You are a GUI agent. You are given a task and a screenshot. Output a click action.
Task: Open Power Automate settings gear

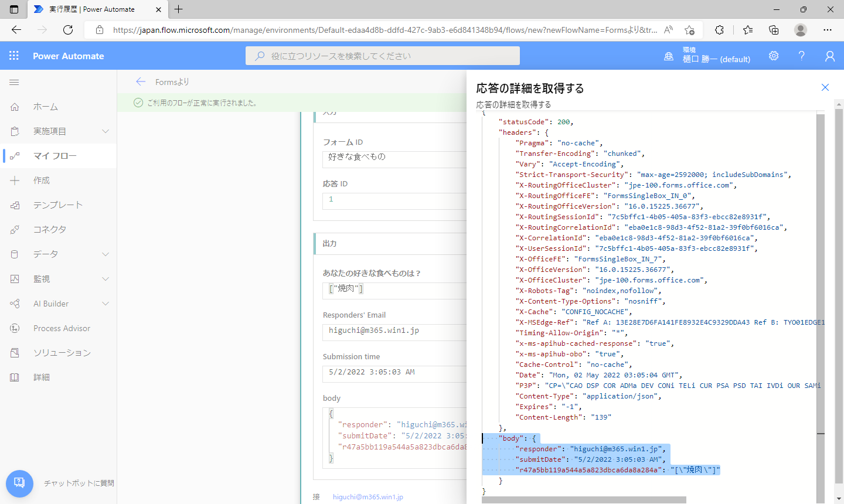(x=774, y=56)
